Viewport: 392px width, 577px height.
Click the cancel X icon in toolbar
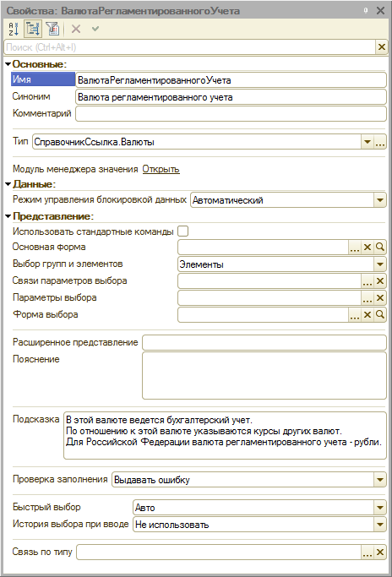[x=76, y=29]
